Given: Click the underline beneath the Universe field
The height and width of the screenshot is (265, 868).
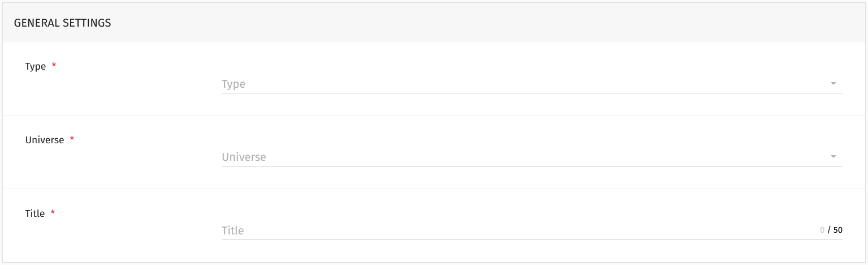Looking at the screenshot, I should (532, 166).
